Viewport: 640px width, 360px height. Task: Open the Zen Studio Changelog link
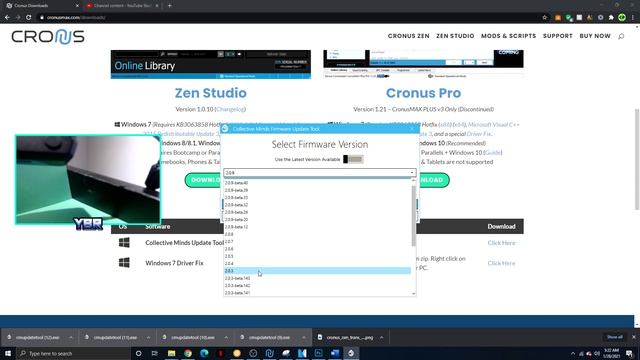coord(231,109)
